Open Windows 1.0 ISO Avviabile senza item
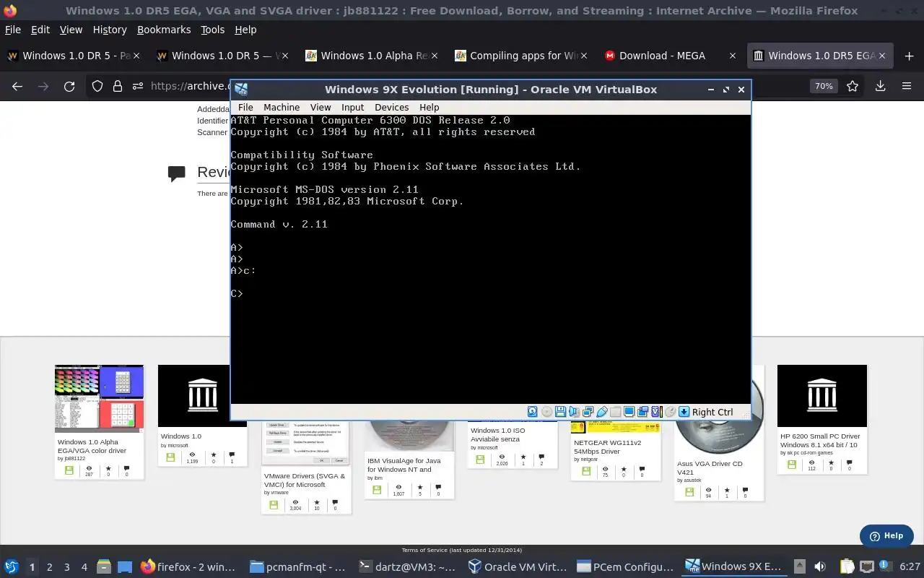This screenshot has height=578, width=924. point(498,434)
